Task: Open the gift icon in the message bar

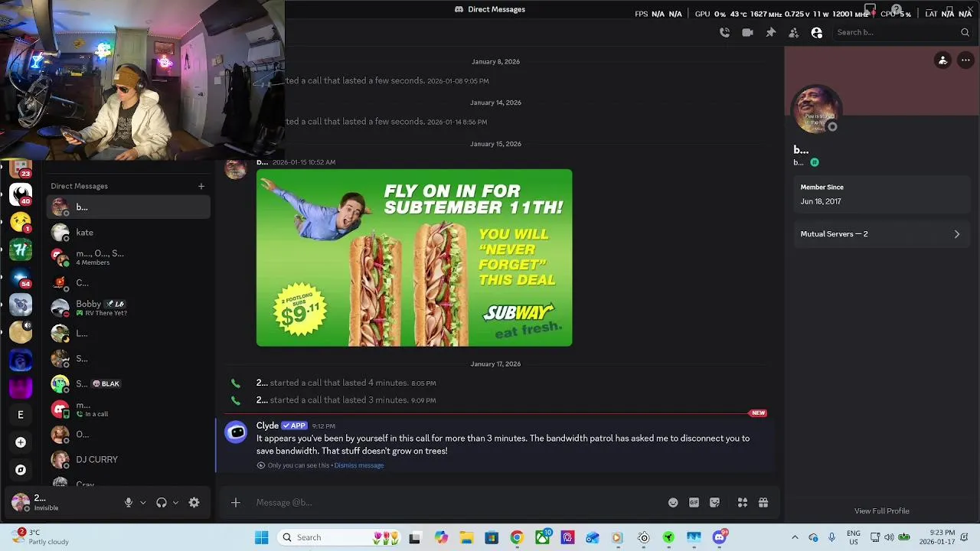Action: click(763, 503)
